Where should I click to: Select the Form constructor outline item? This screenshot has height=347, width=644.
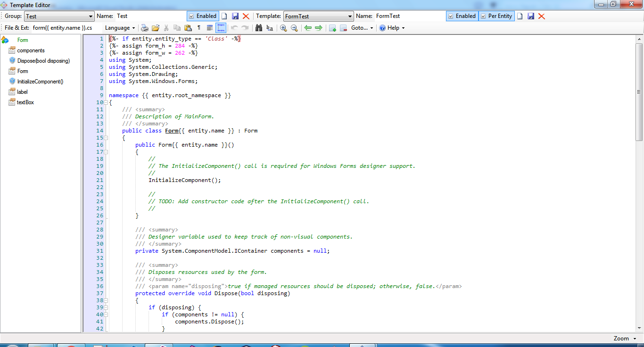(x=23, y=71)
